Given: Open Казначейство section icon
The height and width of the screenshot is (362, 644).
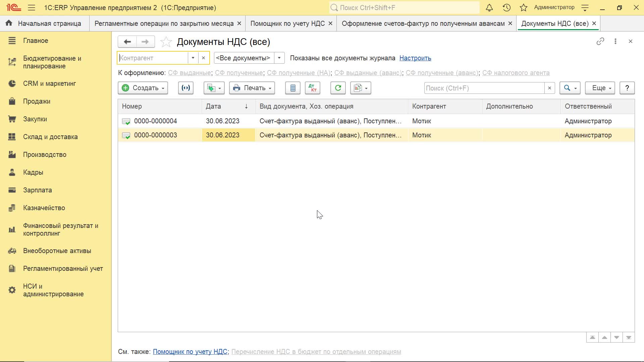Looking at the screenshot, I should [x=12, y=208].
